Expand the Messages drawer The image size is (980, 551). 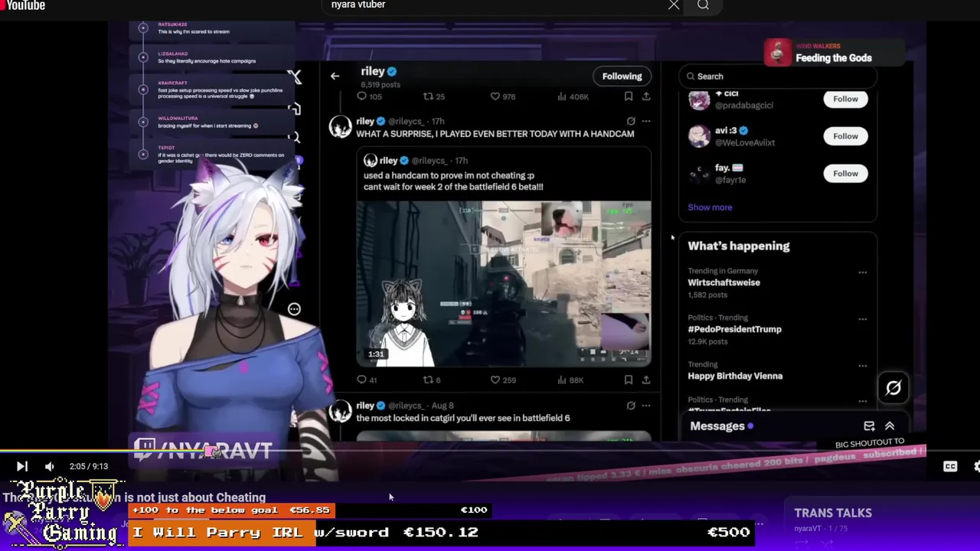[890, 426]
